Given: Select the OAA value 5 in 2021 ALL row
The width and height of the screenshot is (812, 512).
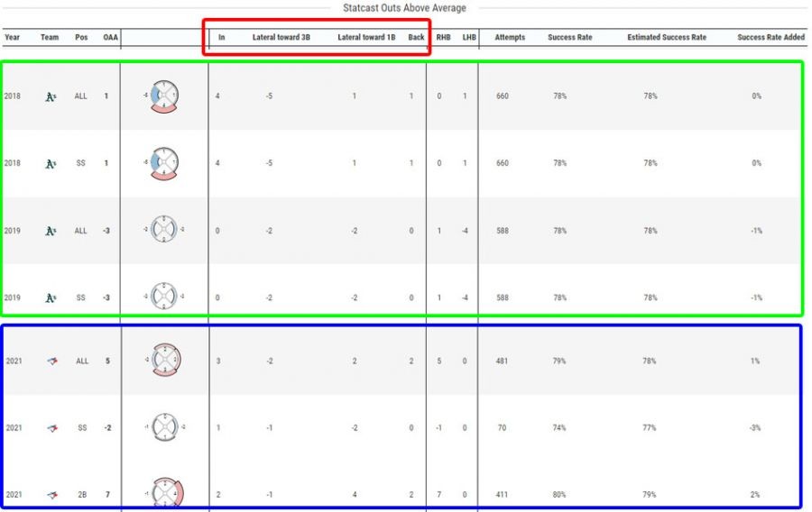Looking at the screenshot, I should [107, 361].
